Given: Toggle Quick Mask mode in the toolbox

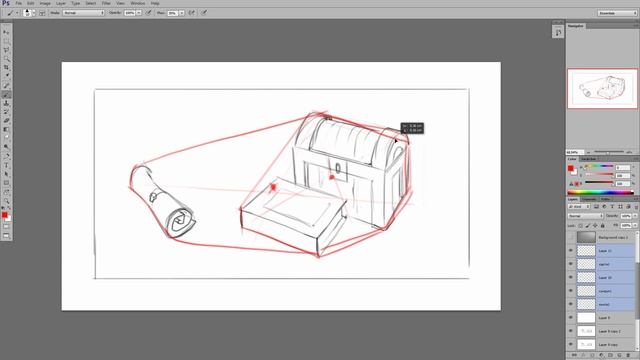Looking at the screenshot, I should click(x=6, y=227).
